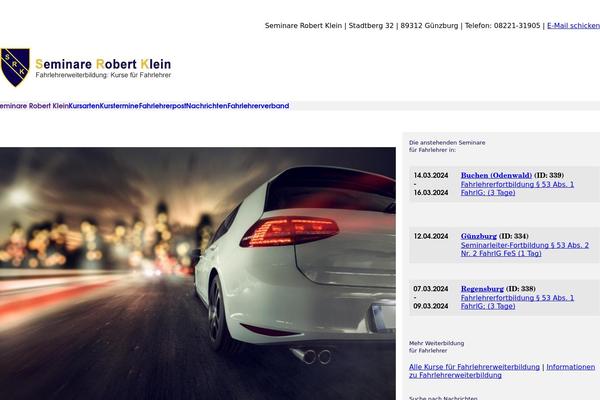Screen dimensions: 600x400
Task: Click the date 12.04.2024
Action: (430, 236)
